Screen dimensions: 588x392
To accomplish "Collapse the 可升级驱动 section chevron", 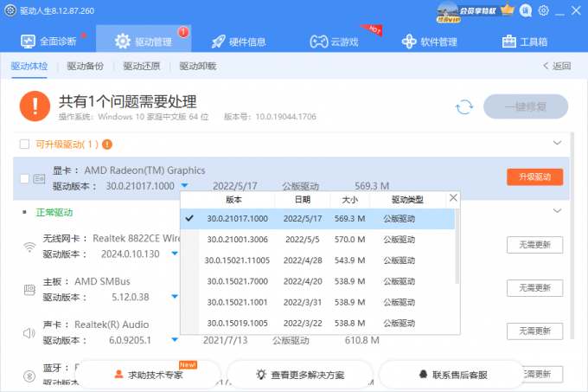I will [557, 143].
